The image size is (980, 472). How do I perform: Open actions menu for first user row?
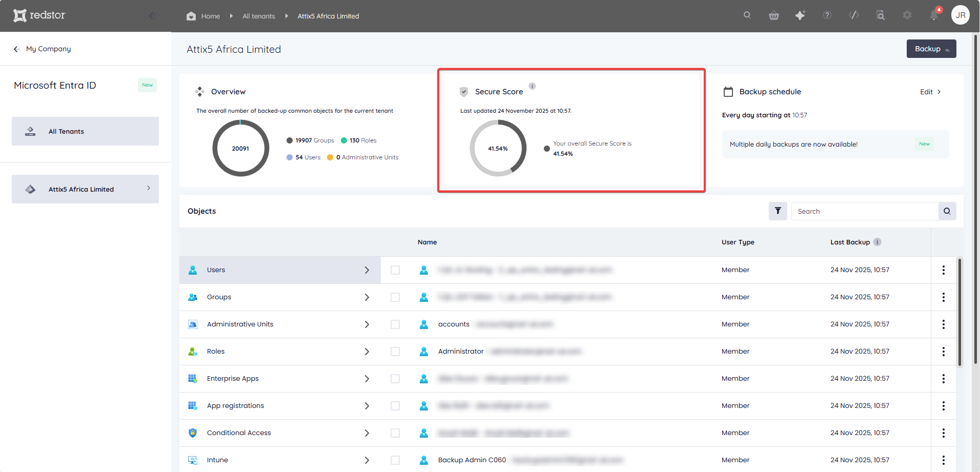pos(943,270)
